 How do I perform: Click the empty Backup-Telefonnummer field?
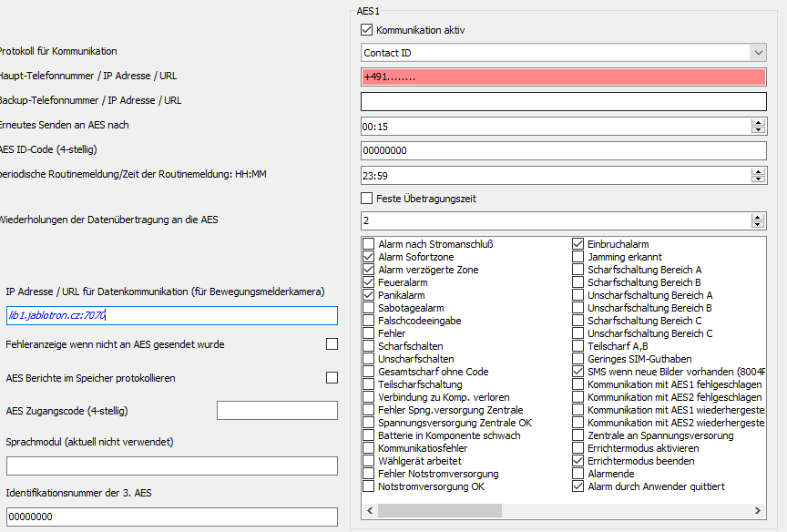563,101
